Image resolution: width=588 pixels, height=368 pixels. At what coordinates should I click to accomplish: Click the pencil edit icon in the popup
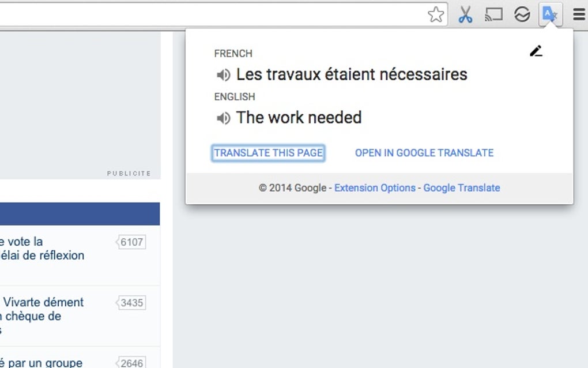pos(536,51)
